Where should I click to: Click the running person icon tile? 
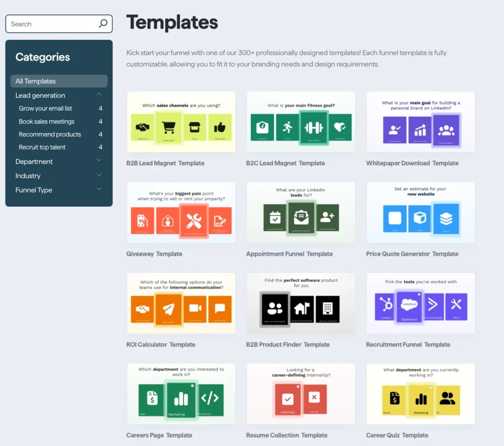click(x=287, y=127)
